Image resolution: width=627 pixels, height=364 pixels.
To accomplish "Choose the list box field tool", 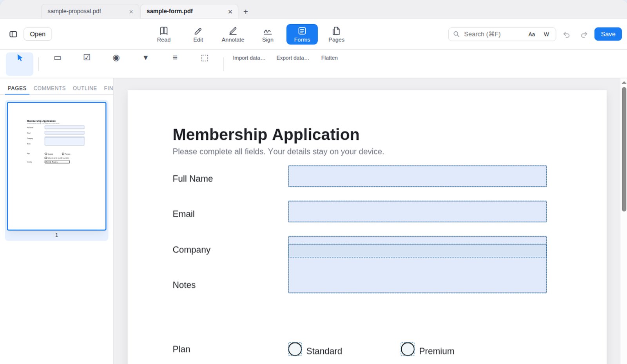I will (175, 58).
